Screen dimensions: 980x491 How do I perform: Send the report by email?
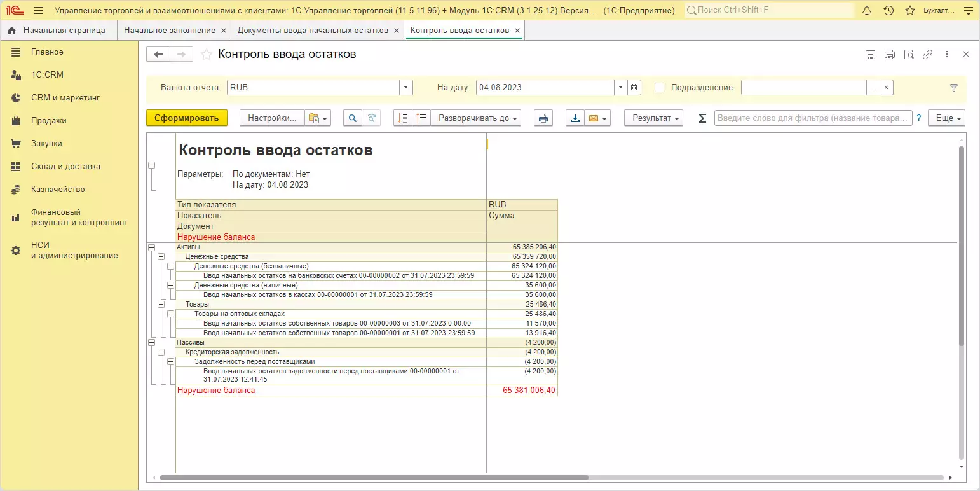point(597,118)
